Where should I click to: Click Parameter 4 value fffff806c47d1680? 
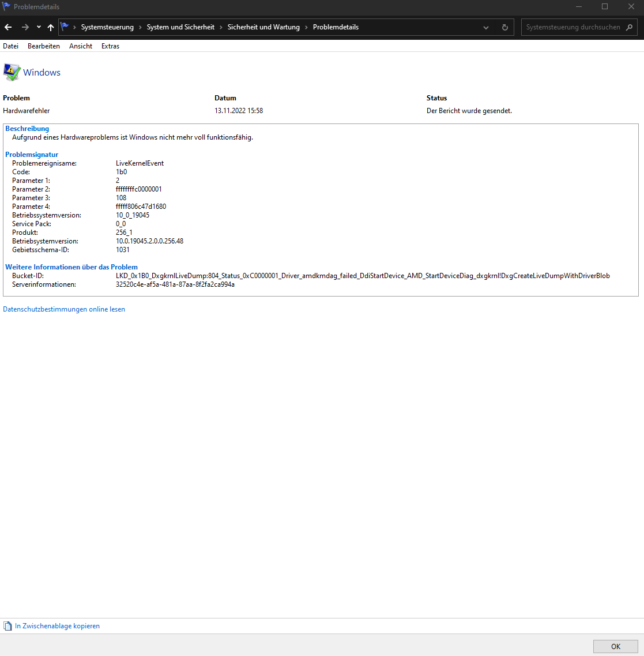(141, 207)
